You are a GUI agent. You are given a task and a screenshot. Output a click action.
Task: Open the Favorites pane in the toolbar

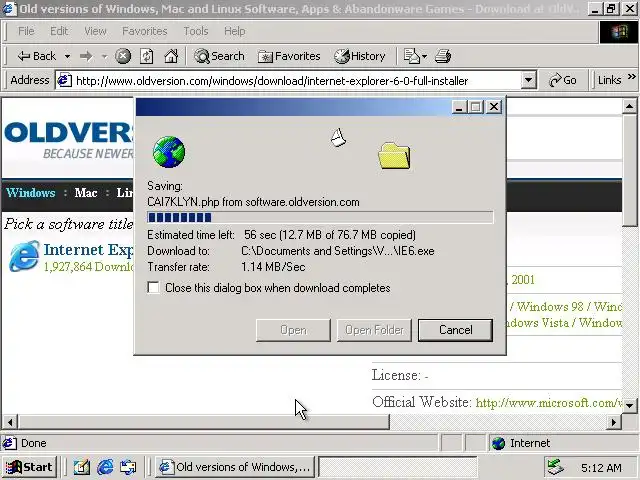289,56
